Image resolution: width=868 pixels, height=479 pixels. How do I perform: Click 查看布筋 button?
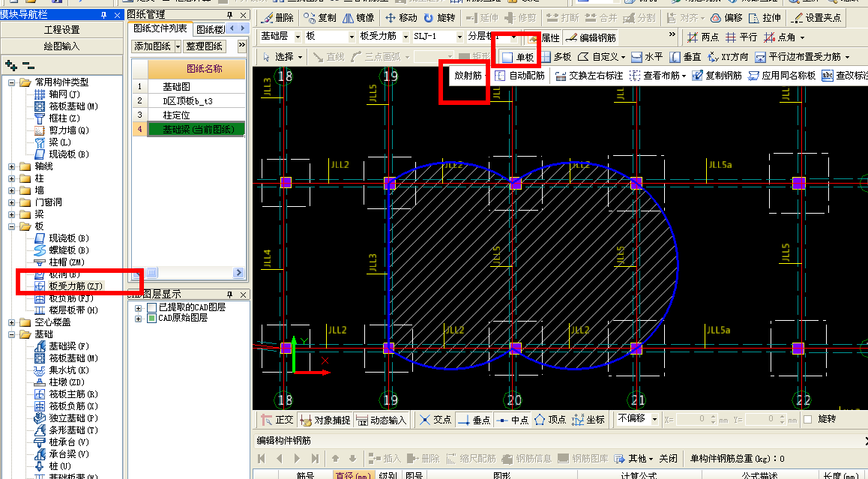pos(657,75)
